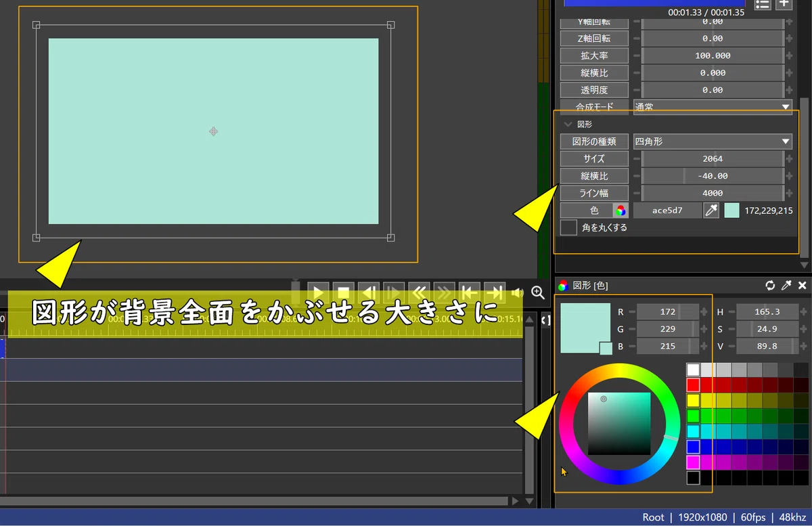812x526 pixels.
Task: Click the center anchor point in preview
Action: point(213,131)
